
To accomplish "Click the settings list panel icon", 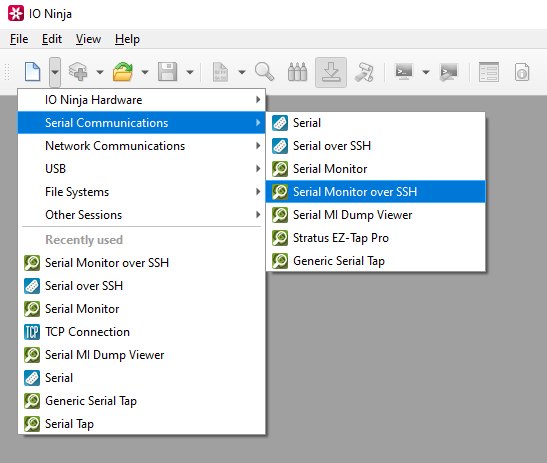I will coord(488,72).
